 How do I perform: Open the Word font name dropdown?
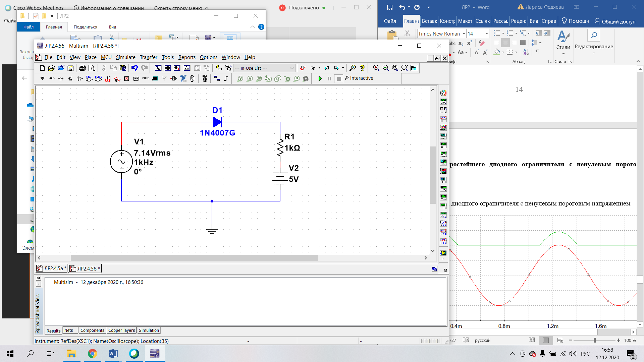(x=464, y=34)
